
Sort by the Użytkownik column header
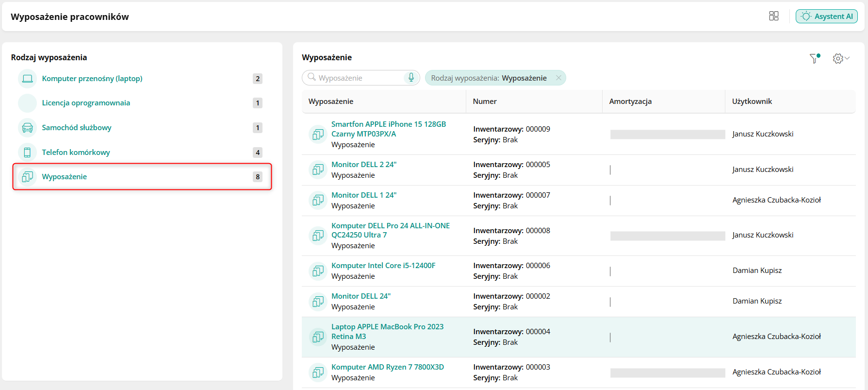752,102
